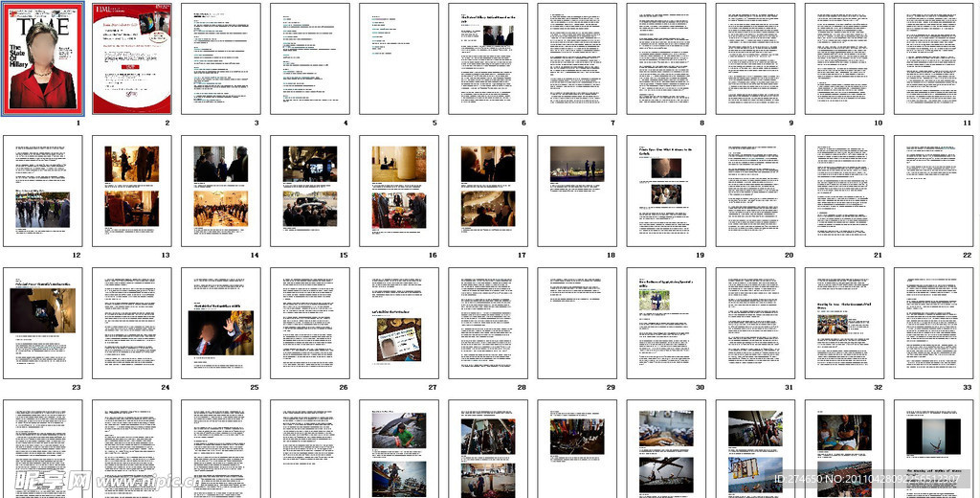Select the page 9 thumbnail

(x=755, y=58)
